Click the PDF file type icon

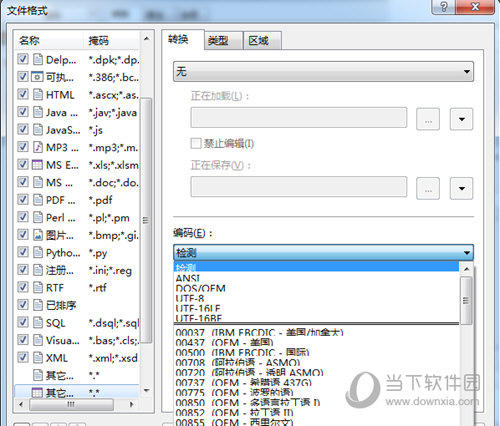(x=38, y=200)
